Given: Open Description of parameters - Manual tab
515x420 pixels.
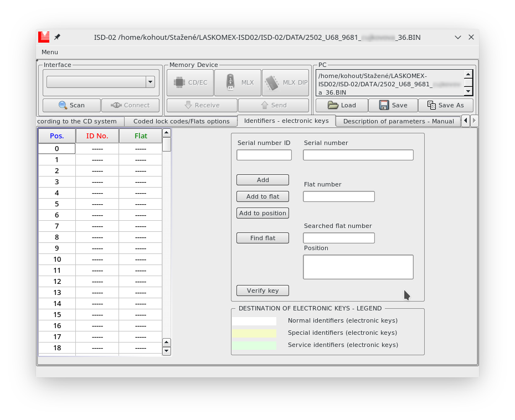Looking at the screenshot, I should (x=398, y=121).
